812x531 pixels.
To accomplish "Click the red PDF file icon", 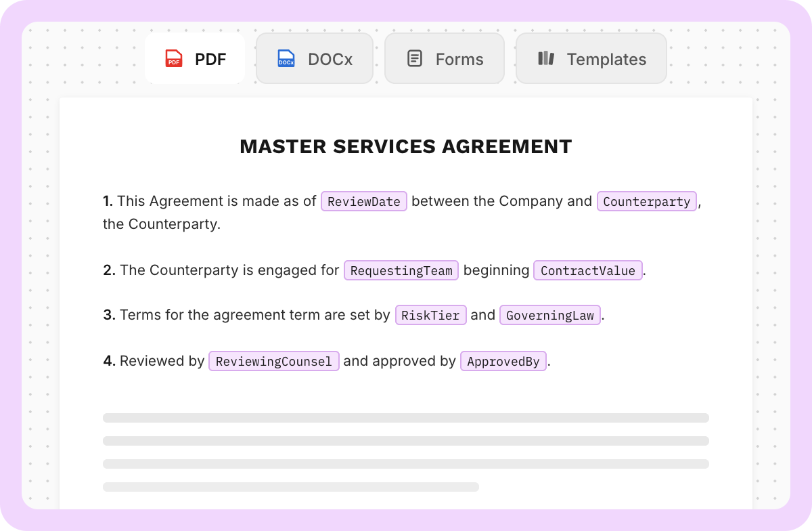I will (x=174, y=59).
